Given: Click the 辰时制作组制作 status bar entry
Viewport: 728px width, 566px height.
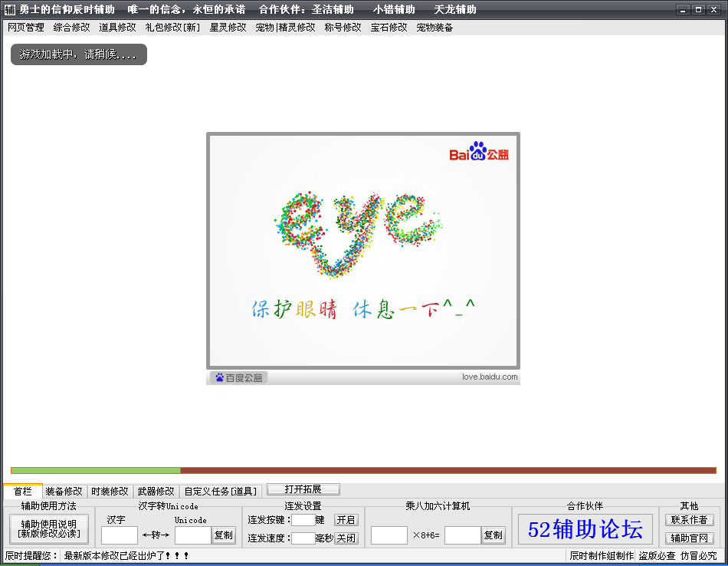Looking at the screenshot, I should pyautogui.click(x=602, y=555).
